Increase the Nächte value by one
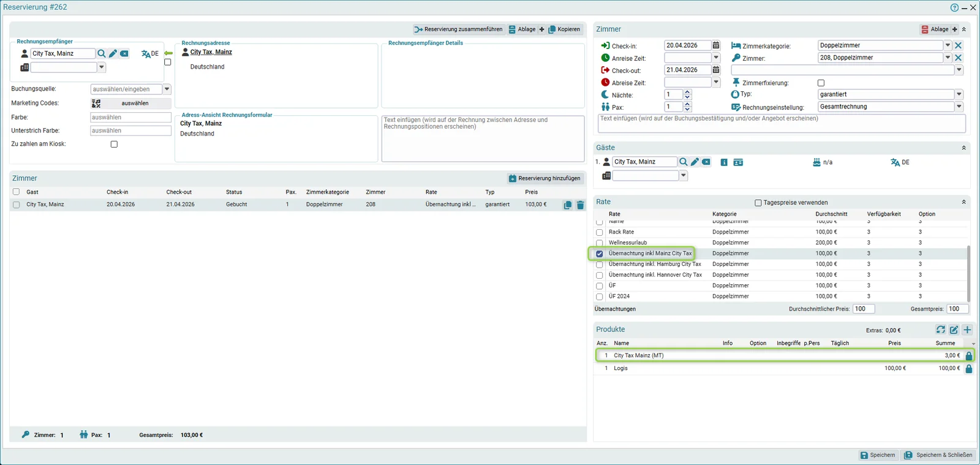 [x=687, y=92]
